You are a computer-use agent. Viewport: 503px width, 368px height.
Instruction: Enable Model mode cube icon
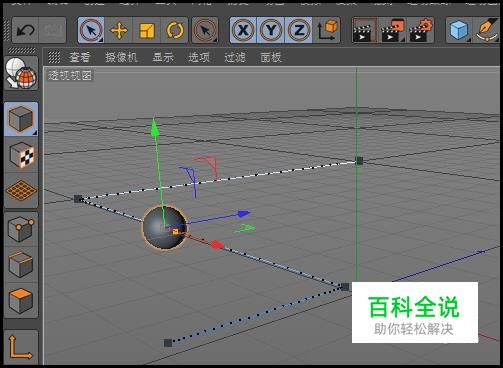click(21, 119)
